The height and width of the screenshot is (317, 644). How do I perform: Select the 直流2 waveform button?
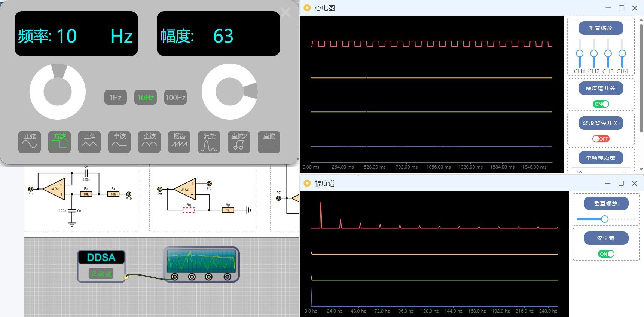[x=239, y=142]
